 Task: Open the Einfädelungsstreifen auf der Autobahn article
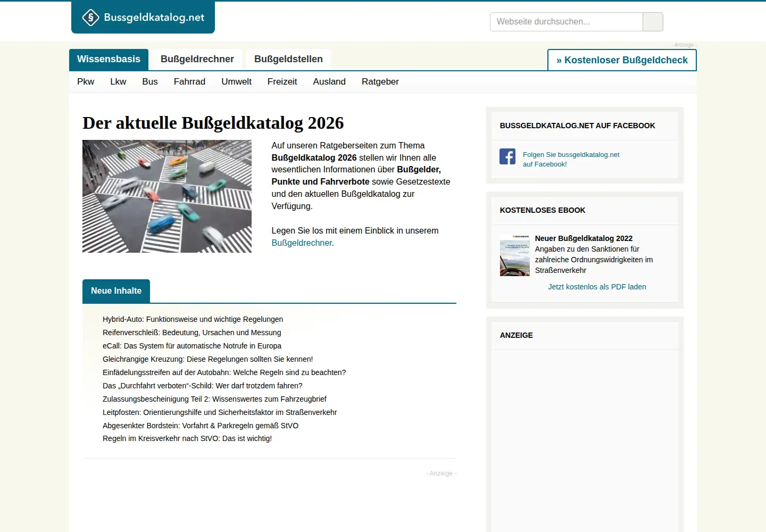coord(224,372)
